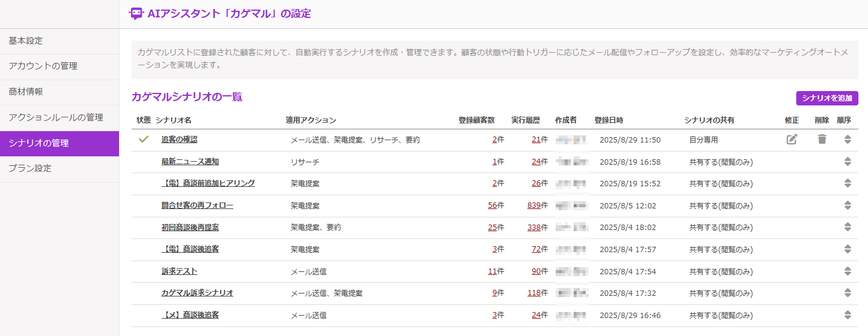Click trash delete icon for 追客の確認
This screenshot has width=868, height=336.
(822, 140)
